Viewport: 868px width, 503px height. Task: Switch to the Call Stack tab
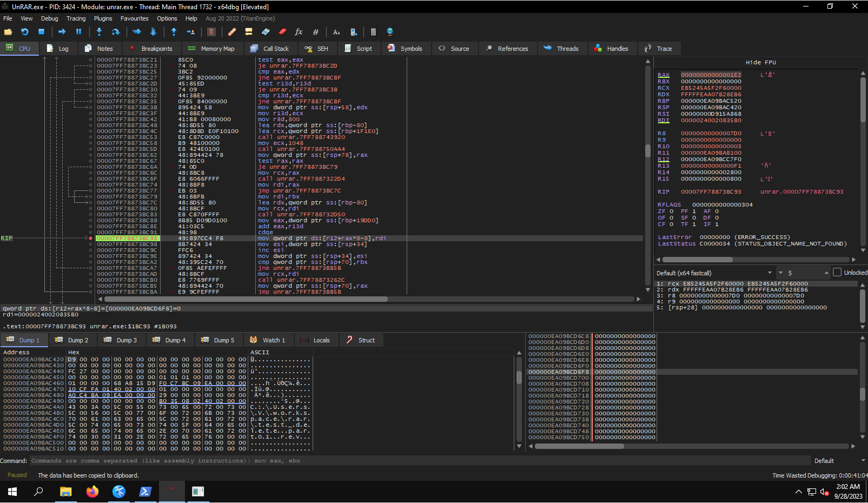[270, 49]
